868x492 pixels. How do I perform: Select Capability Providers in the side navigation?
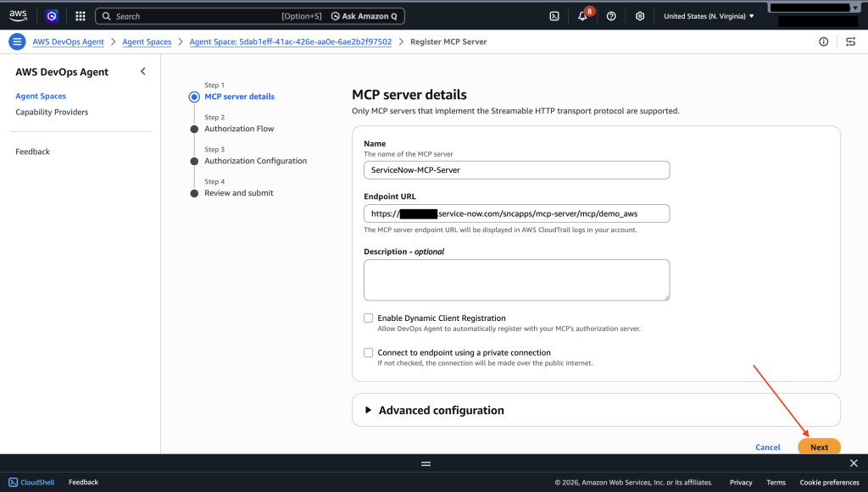pos(52,112)
